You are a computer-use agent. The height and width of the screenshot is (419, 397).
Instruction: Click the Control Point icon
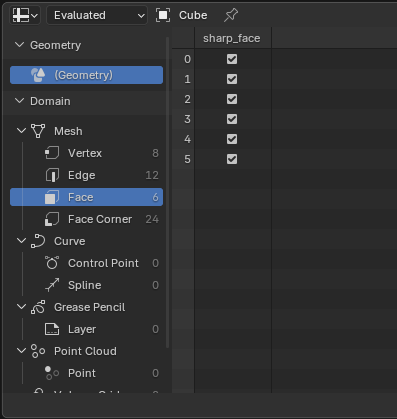click(x=52, y=263)
